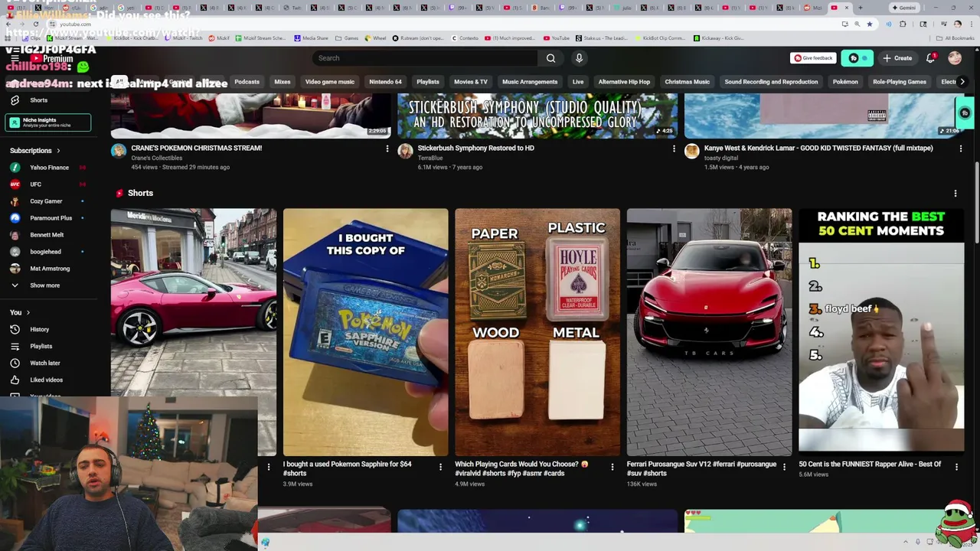Show more category chips with the right arrow
The height and width of the screenshot is (551, 980).
[962, 82]
